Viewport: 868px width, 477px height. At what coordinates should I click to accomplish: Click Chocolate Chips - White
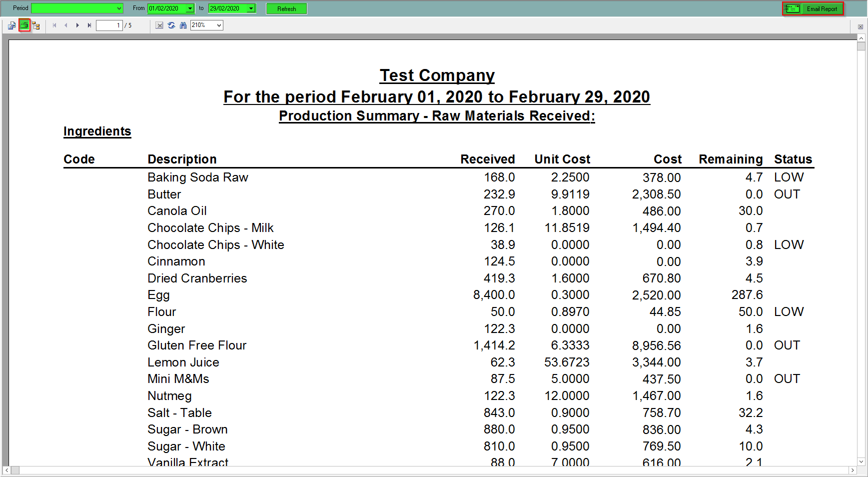point(216,245)
